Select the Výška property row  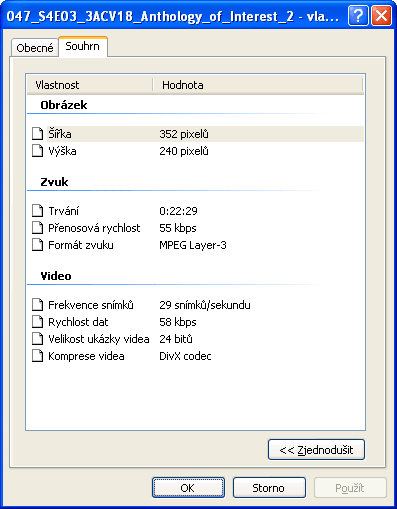click(x=197, y=151)
